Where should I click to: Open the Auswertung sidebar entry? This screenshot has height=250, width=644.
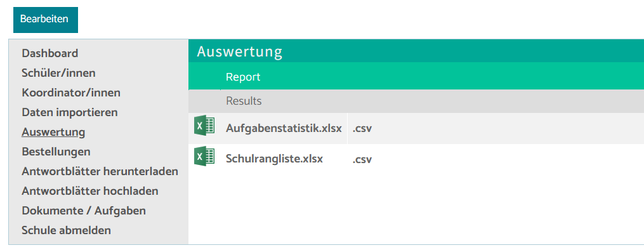point(53,132)
